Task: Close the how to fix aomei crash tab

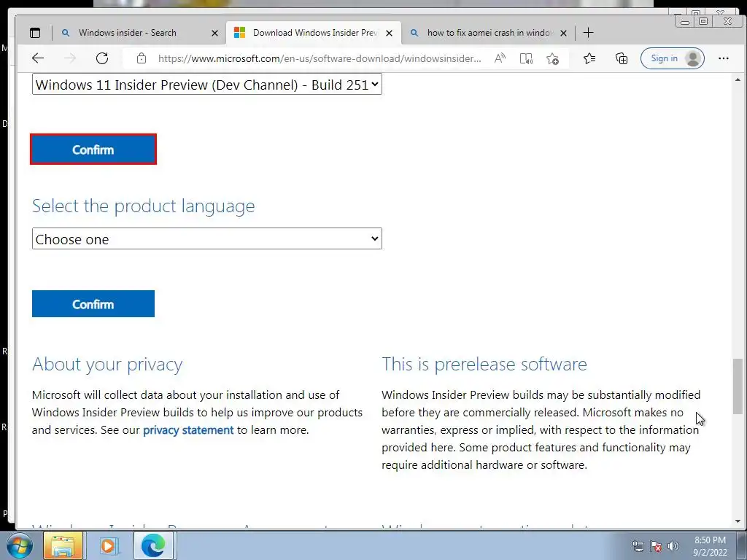Action: pyautogui.click(x=564, y=34)
